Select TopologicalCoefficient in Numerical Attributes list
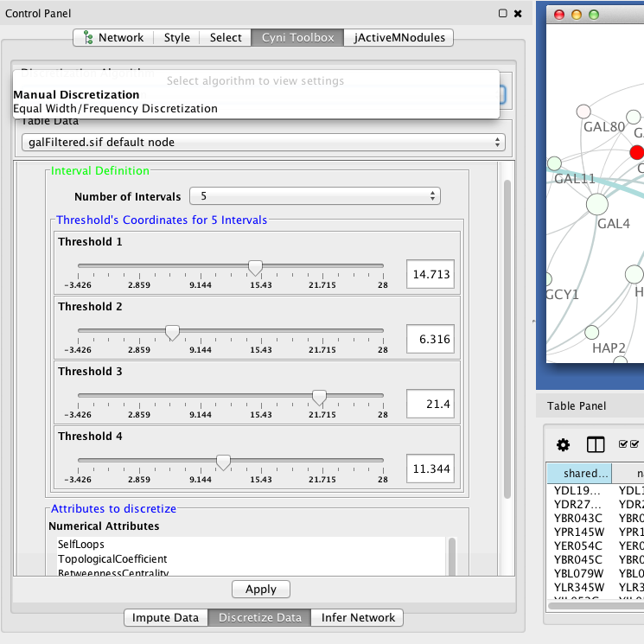Screen dimensions: 644x644 click(x=112, y=559)
